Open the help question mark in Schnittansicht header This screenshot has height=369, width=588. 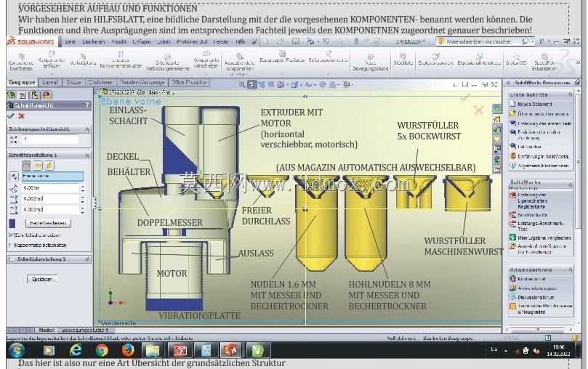86,105
